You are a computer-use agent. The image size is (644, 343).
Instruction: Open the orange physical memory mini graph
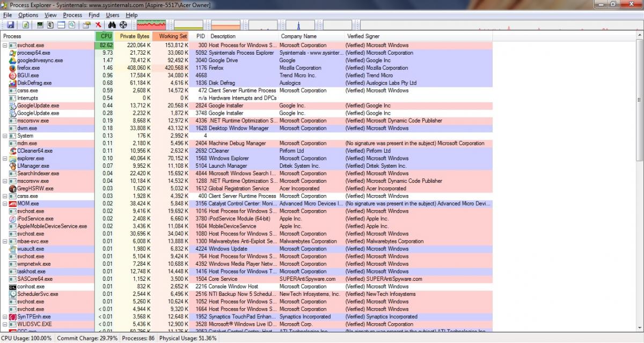click(x=226, y=25)
